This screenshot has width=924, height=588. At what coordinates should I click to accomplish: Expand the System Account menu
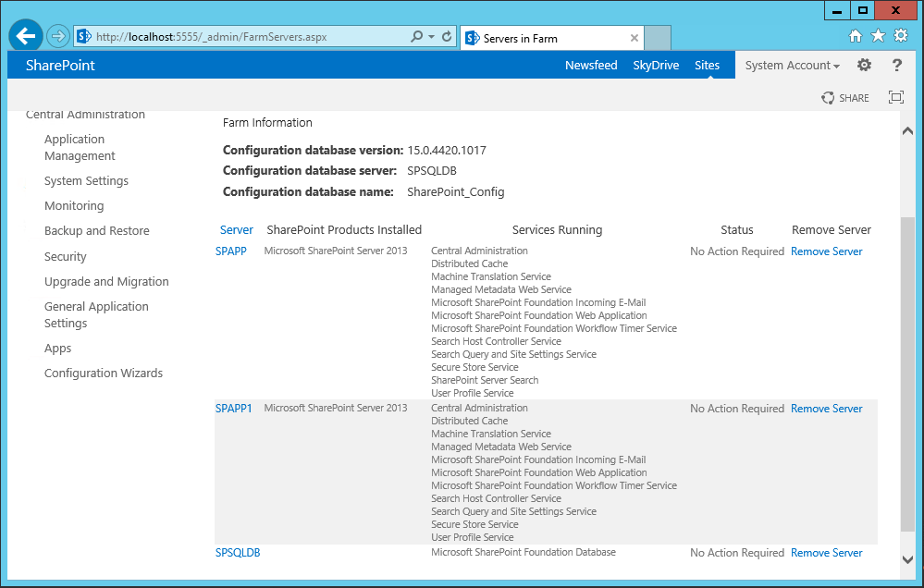coord(792,66)
